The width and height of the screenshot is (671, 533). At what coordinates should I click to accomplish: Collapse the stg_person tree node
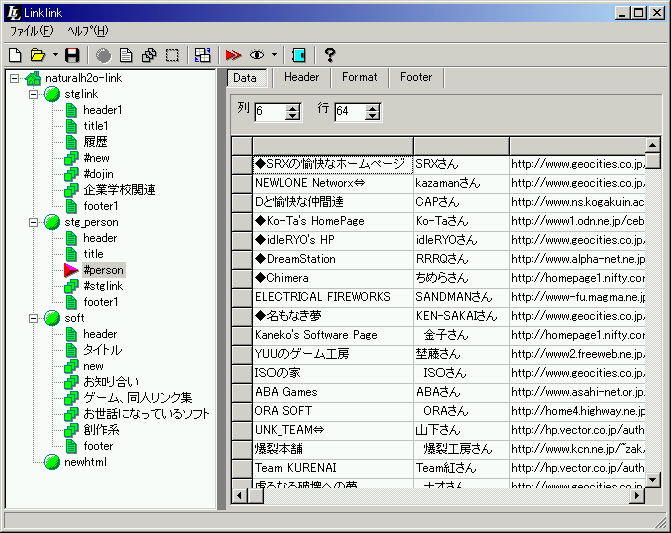(x=33, y=222)
